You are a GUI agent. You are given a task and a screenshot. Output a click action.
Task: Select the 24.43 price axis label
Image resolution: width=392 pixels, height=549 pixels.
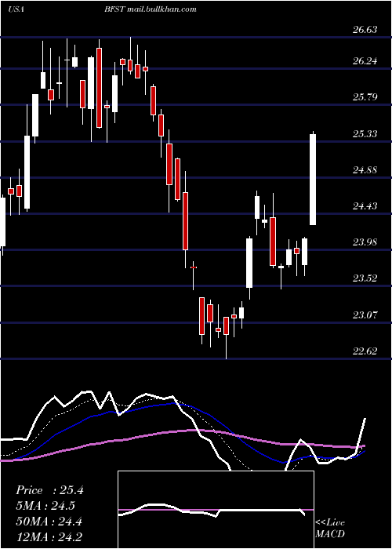[365, 206]
